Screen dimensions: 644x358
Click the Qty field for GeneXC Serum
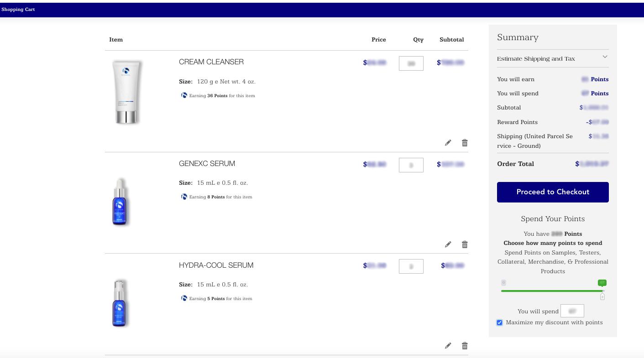pos(411,165)
